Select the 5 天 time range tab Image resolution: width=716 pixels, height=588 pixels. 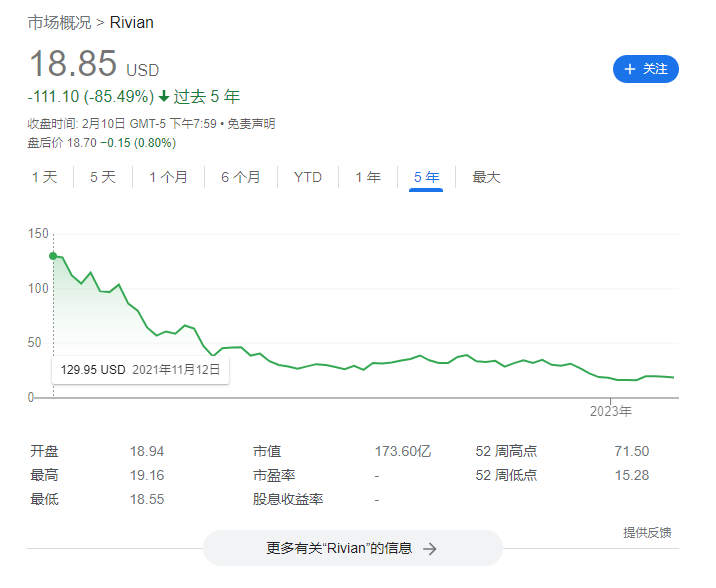tap(103, 177)
